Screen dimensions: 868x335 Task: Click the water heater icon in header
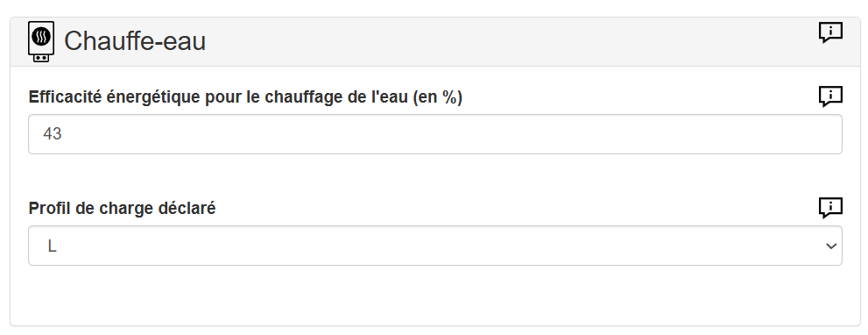tap(41, 41)
